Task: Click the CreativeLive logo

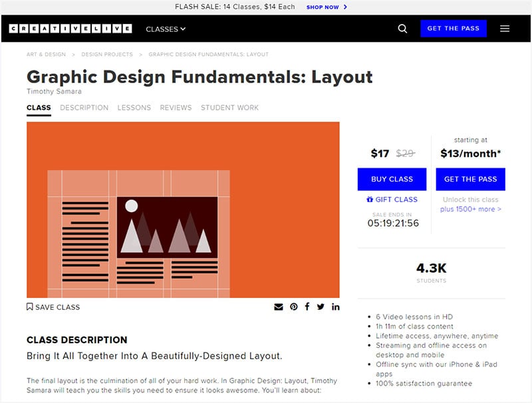Action: [x=70, y=29]
